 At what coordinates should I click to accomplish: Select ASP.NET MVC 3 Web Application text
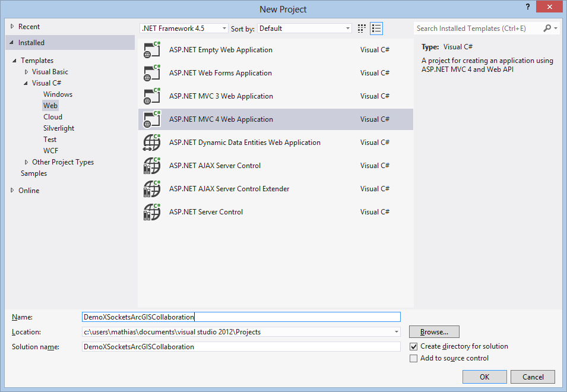point(221,96)
